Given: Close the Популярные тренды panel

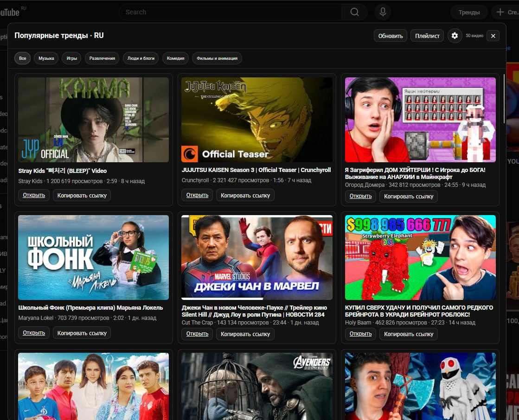Looking at the screenshot, I should 493,36.
